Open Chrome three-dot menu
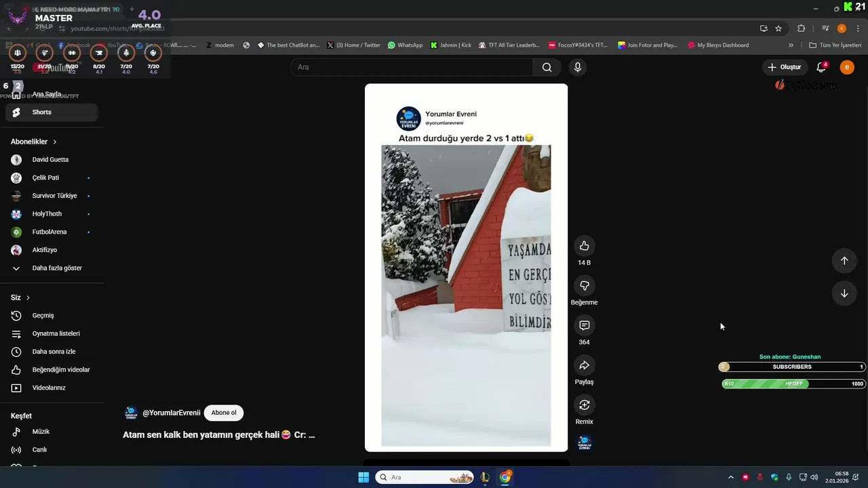The image size is (868, 488). click(857, 28)
